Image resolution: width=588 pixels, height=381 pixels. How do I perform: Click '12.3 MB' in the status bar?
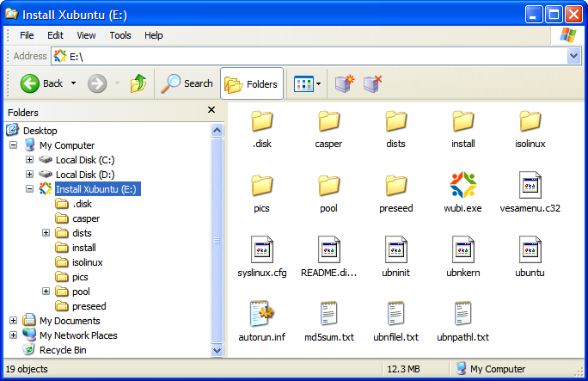(x=403, y=369)
